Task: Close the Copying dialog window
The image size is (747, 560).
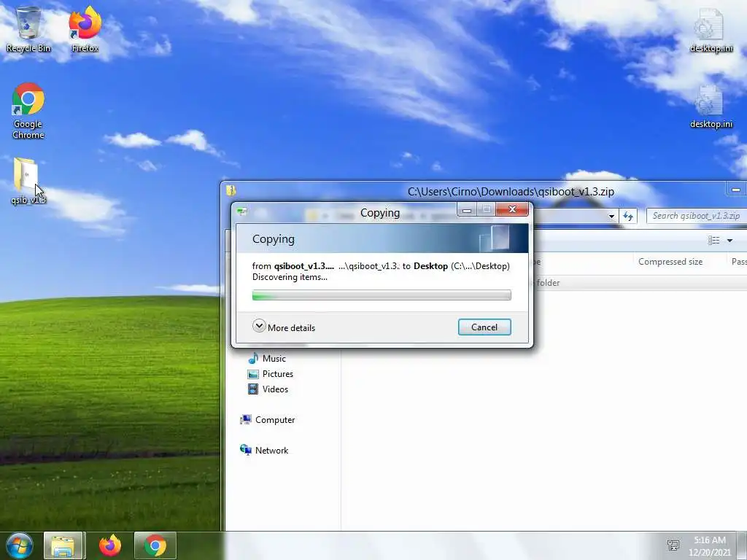Action: [x=512, y=209]
